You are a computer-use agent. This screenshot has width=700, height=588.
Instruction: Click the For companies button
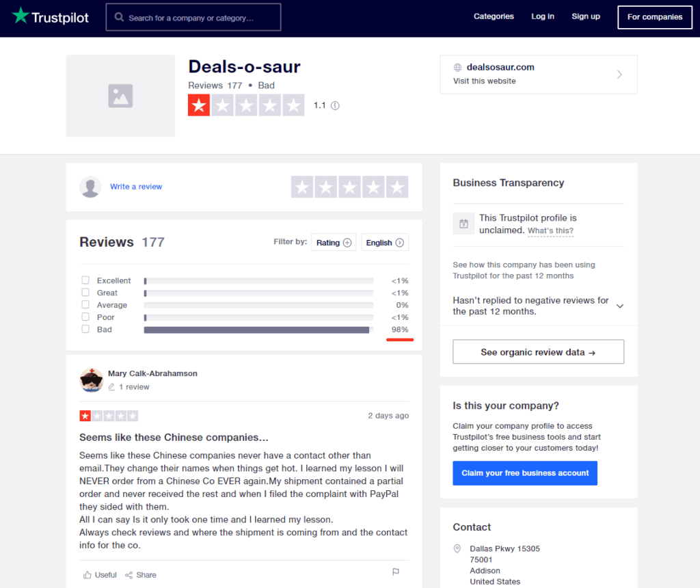coord(655,17)
